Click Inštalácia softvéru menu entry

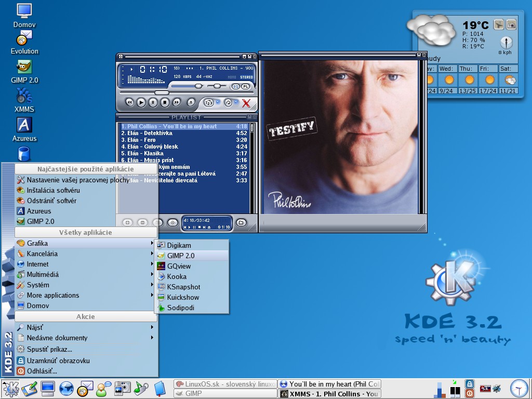(x=86, y=190)
